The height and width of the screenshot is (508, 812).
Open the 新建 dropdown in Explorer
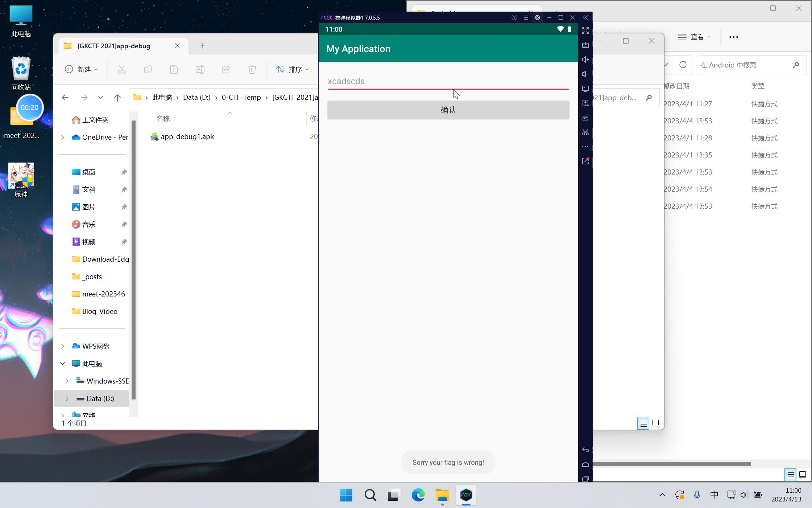click(81, 69)
